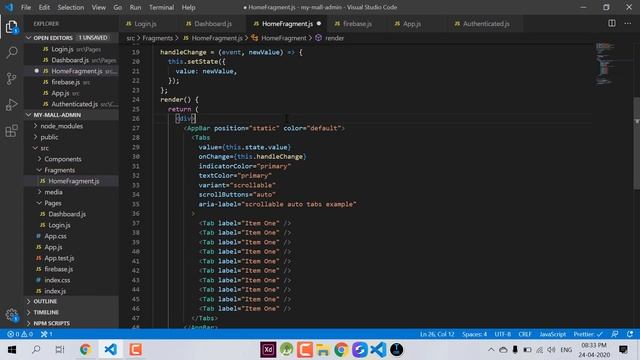Viewport: 640px width, 360px height.
Task: Switch to the App.js editor tab
Action: coord(418,24)
